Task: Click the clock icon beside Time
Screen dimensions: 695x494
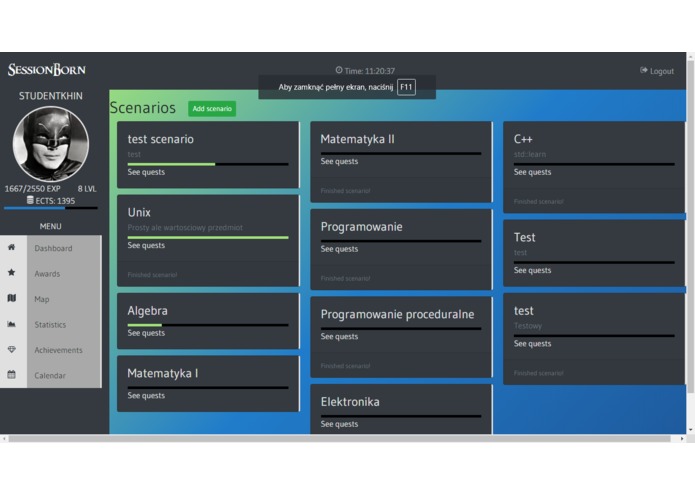Action: (x=339, y=70)
